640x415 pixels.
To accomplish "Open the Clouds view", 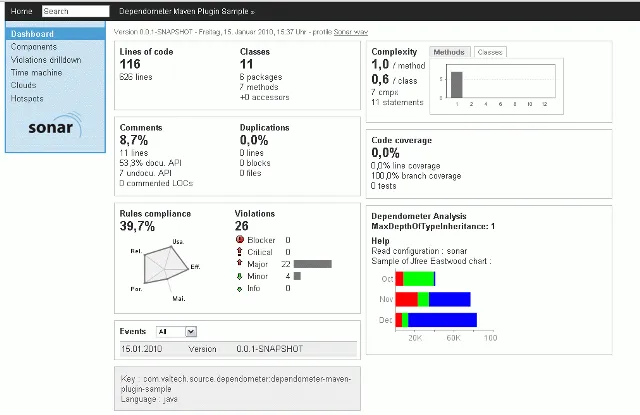I will point(23,86).
